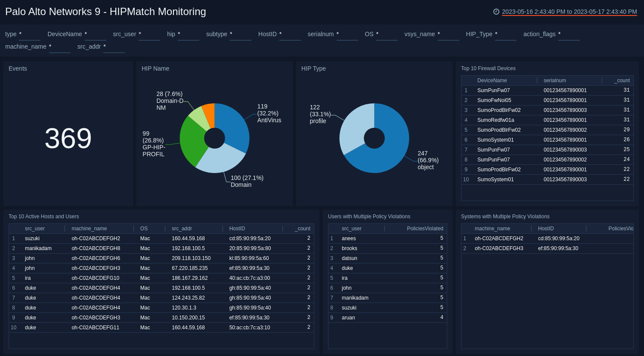Select the SumPunFw07 row in Firewall Devices
The width and height of the screenshot is (644, 356).
(493, 90)
